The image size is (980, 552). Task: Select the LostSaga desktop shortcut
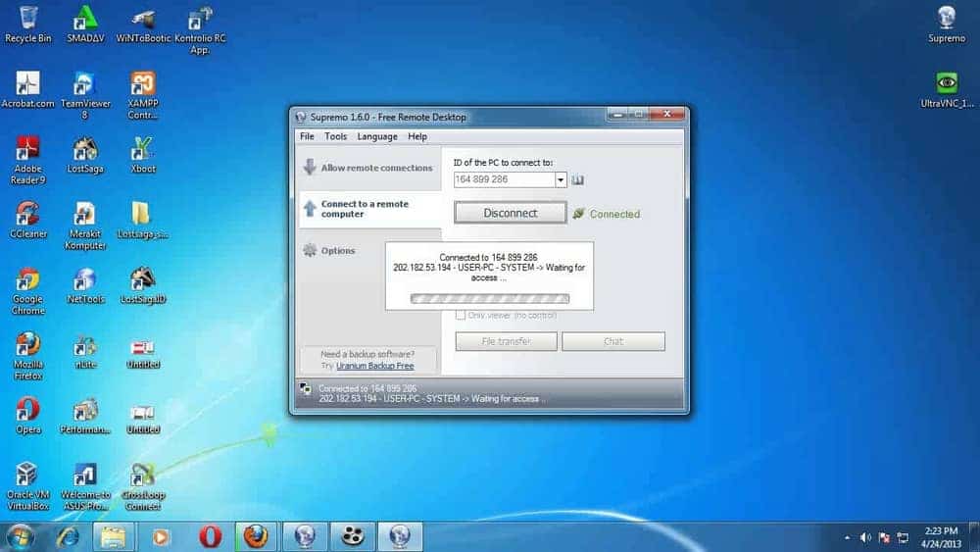tap(85, 155)
